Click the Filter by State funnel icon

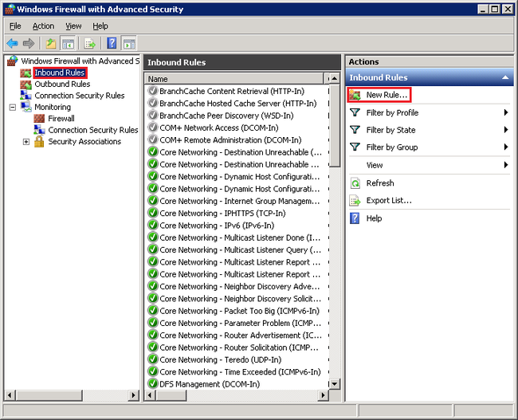(x=355, y=130)
